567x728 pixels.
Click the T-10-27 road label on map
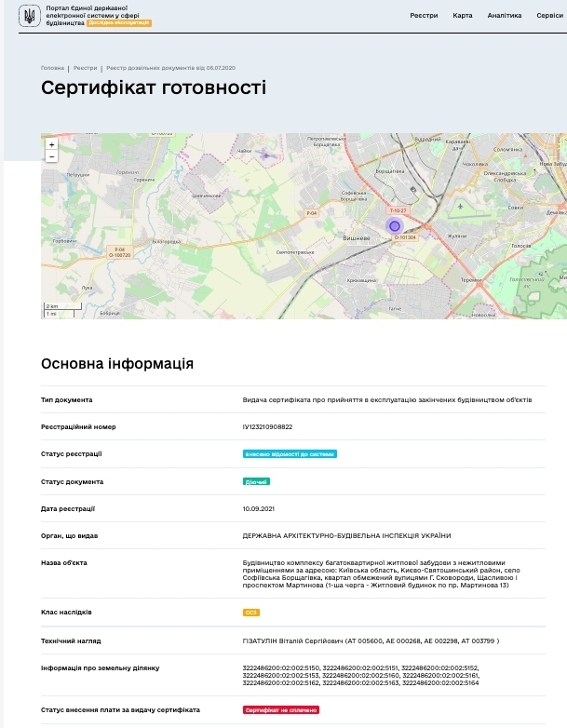(x=398, y=210)
